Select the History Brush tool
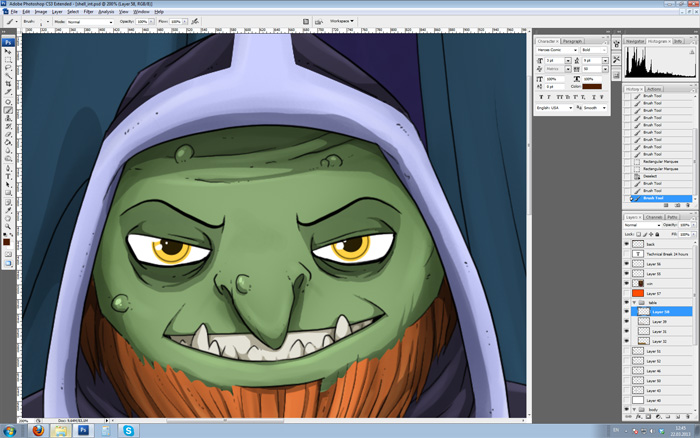700x438 pixels. [x=8, y=126]
